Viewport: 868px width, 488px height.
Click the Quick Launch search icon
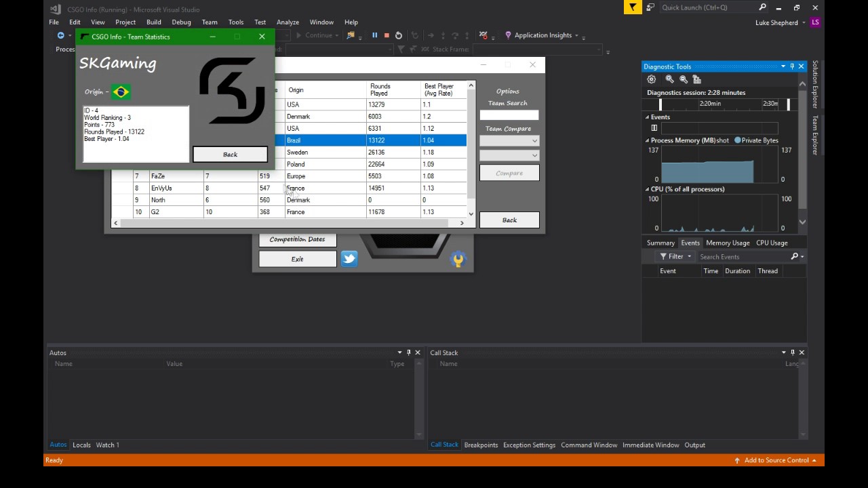pyautogui.click(x=762, y=7)
